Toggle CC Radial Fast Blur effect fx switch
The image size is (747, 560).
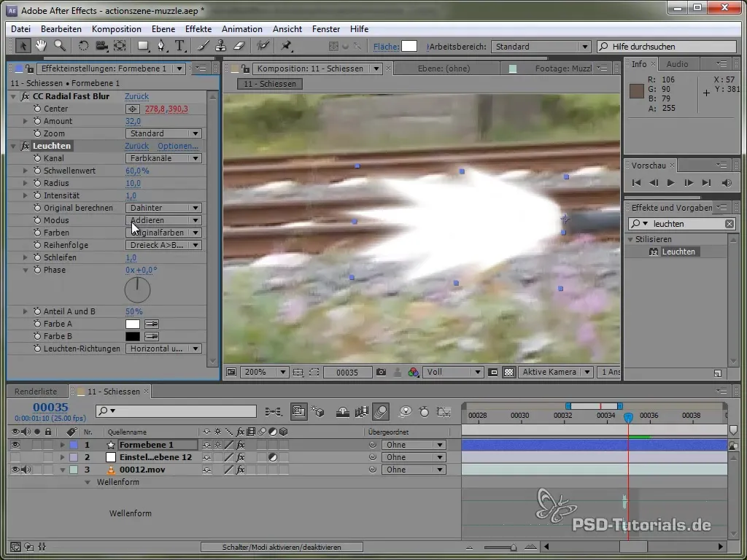(26, 96)
